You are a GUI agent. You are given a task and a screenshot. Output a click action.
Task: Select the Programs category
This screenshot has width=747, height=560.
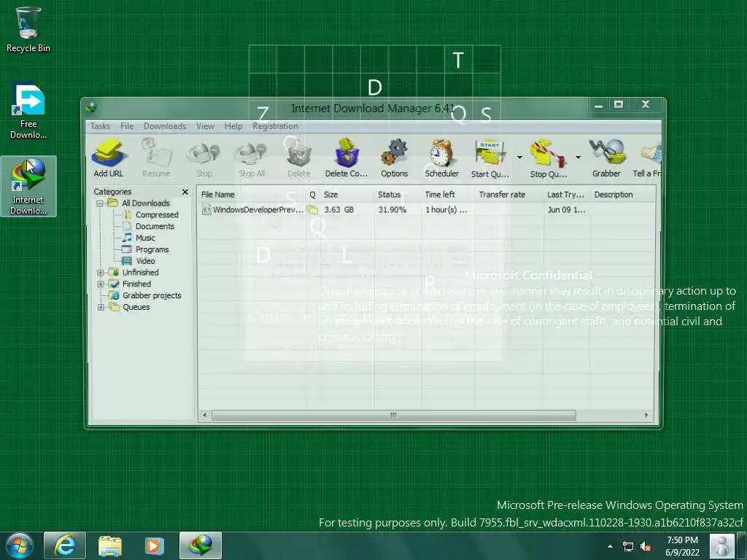point(152,249)
